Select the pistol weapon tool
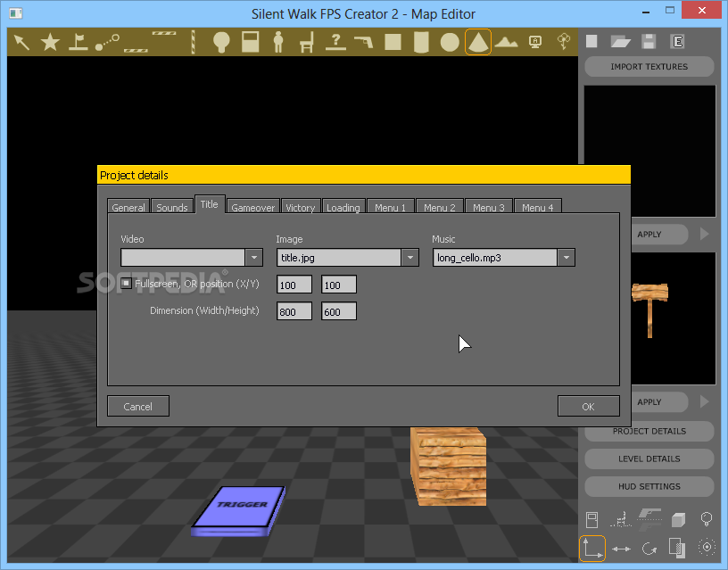 tap(363, 42)
